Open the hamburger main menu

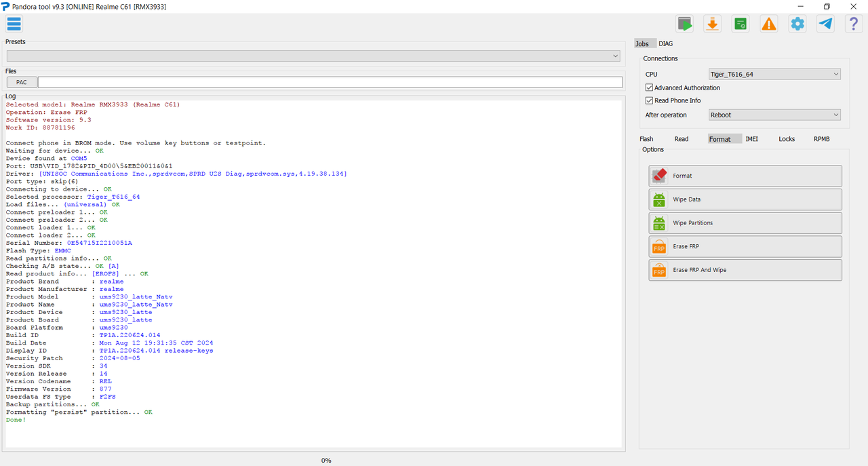(x=14, y=24)
